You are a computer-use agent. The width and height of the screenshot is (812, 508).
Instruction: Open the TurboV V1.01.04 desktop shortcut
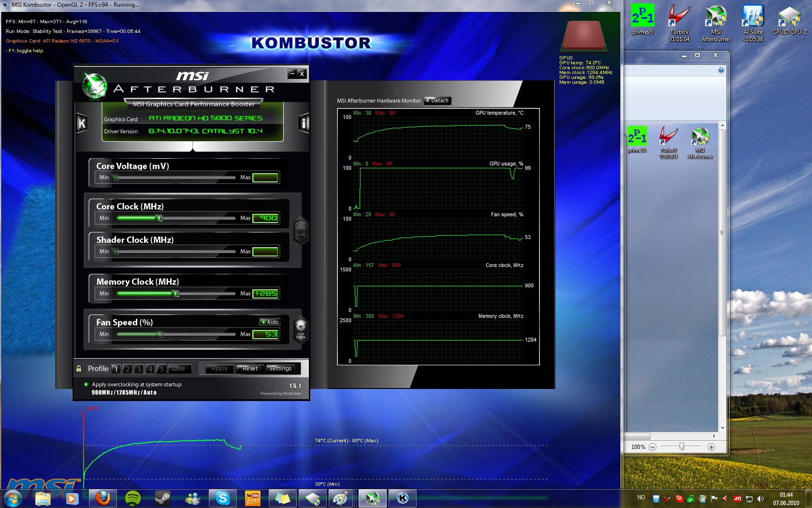pos(679,23)
